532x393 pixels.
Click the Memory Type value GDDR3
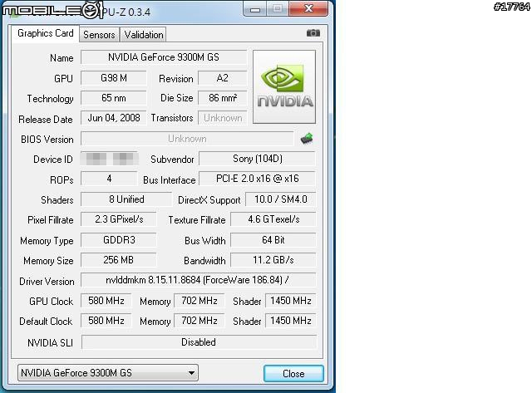click(119, 240)
